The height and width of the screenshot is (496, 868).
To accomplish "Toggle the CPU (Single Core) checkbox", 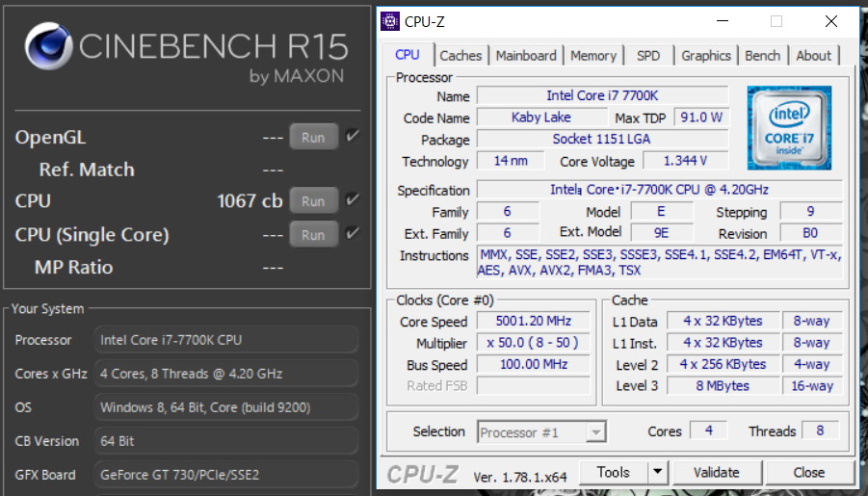I will (x=352, y=233).
